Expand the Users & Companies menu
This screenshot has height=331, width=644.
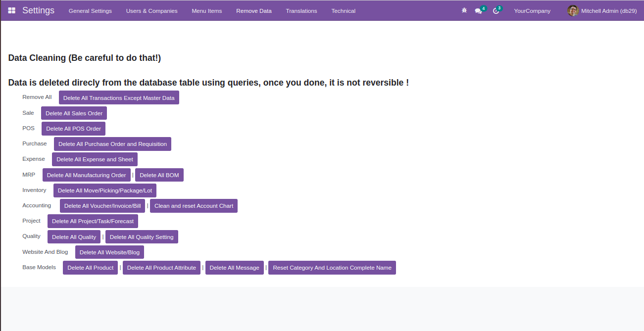151,11
